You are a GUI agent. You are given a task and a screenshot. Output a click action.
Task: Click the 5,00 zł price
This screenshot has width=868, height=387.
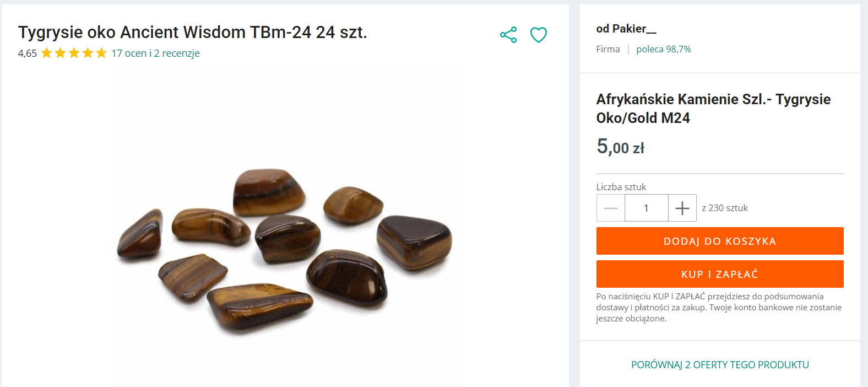click(x=620, y=147)
